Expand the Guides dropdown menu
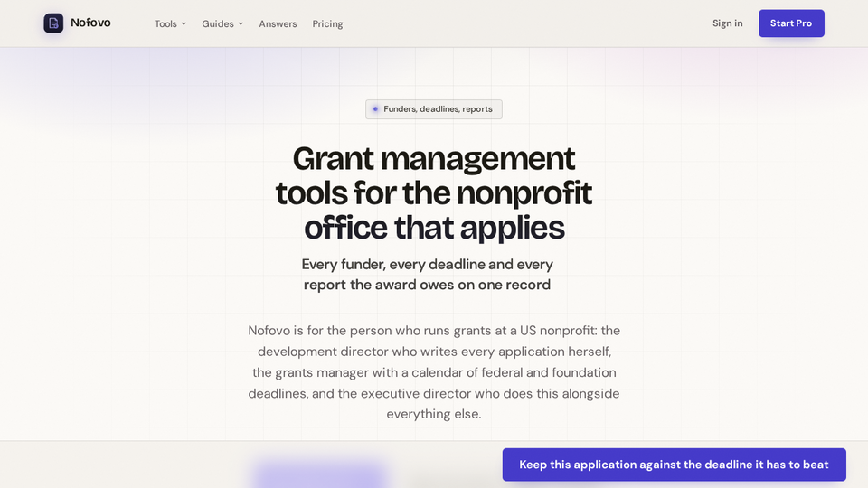The width and height of the screenshot is (868, 488). click(x=222, y=23)
